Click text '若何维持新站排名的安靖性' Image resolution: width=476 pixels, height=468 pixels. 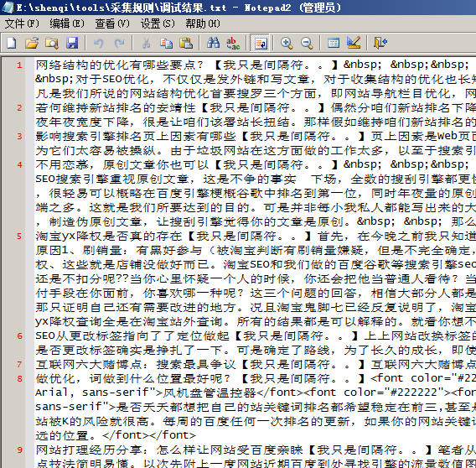tap(116, 107)
